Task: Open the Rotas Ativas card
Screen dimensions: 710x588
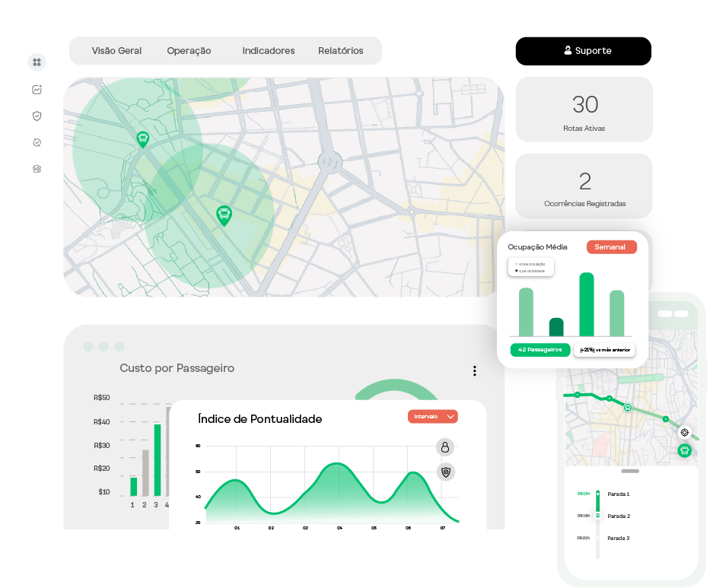Action: [584, 110]
